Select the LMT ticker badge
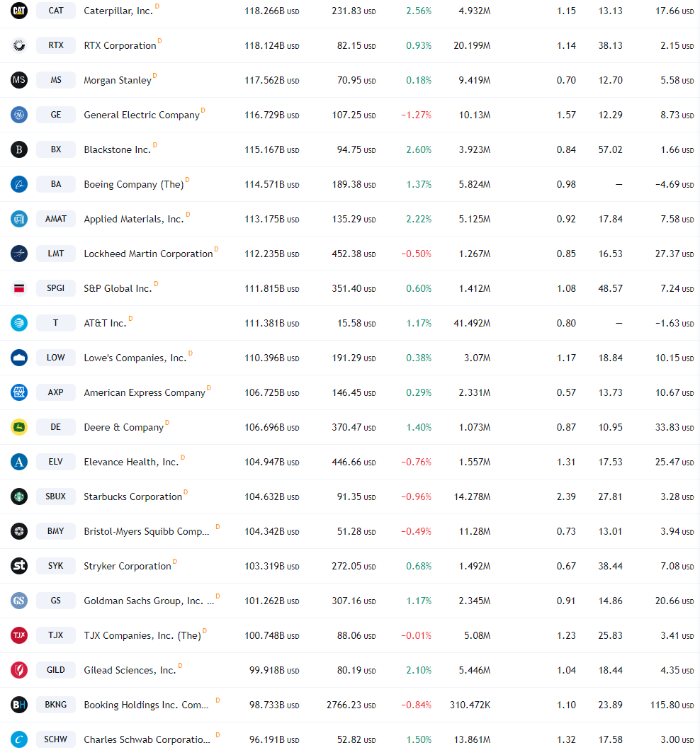 pos(56,254)
